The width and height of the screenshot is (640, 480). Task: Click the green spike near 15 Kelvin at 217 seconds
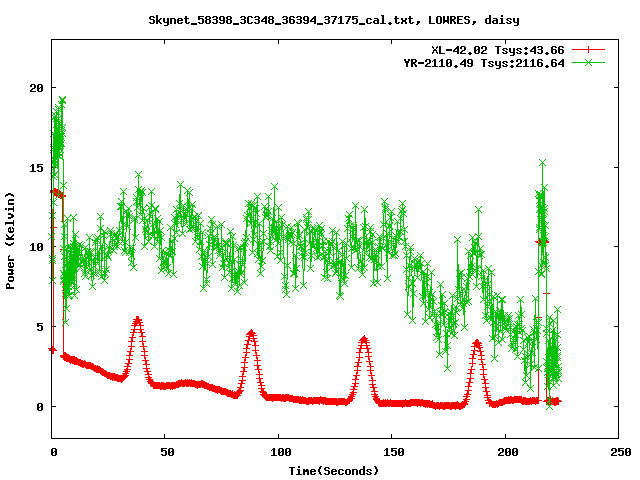pyautogui.click(x=542, y=163)
